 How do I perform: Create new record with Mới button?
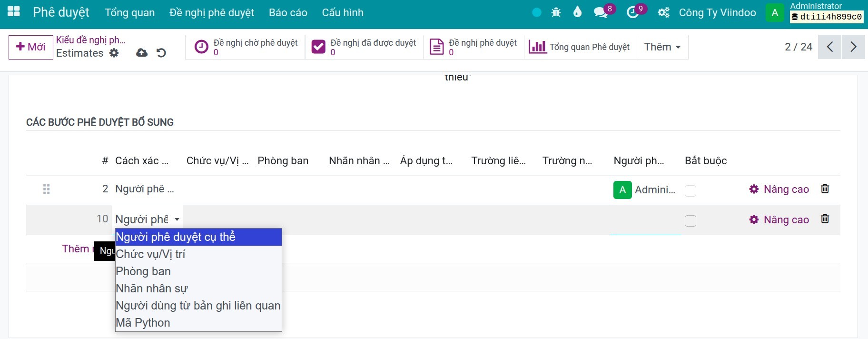point(31,47)
